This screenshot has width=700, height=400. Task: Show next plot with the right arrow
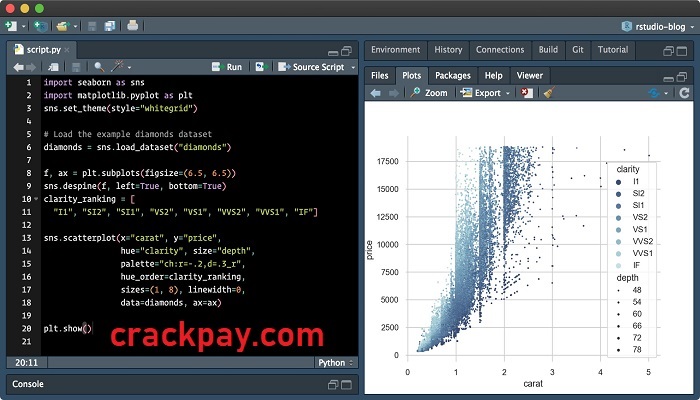tap(394, 93)
